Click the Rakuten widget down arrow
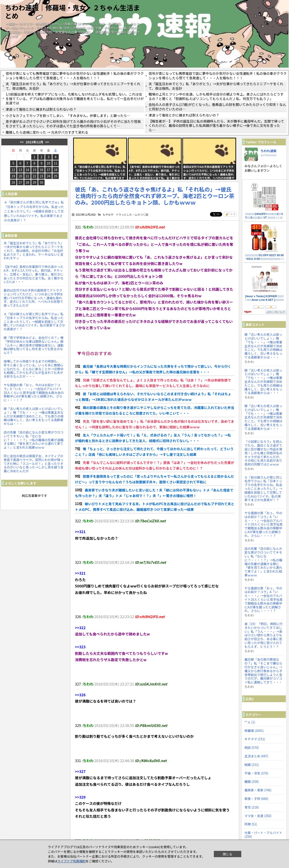The image size is (289, 868). coord(271,307)
